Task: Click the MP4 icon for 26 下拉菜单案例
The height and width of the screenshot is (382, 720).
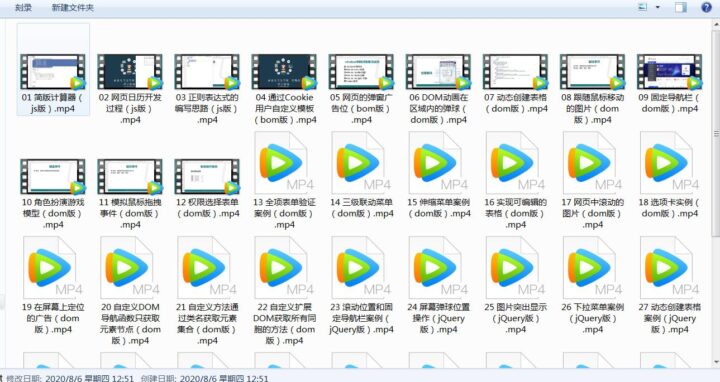Action: [593, 268]
